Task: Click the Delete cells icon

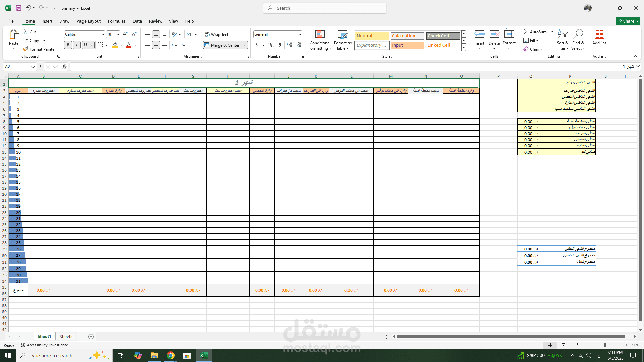Action: 494,34
